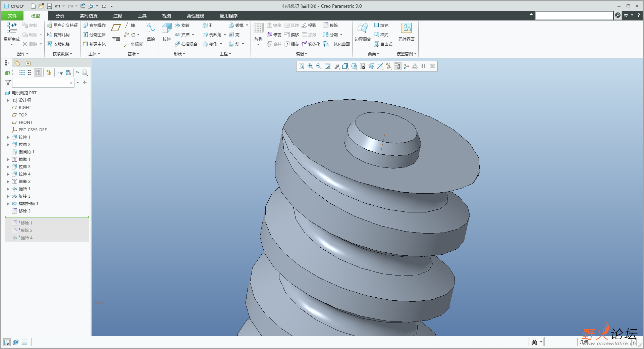Open the 模型意图 group dropdown

407,54
